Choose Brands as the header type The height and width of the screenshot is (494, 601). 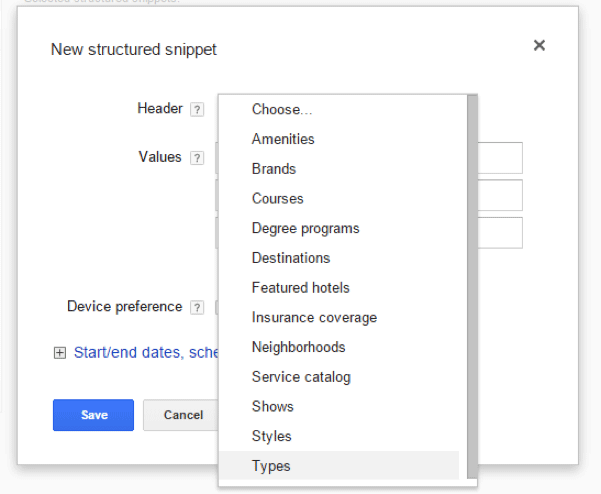[x=274, y=169]
